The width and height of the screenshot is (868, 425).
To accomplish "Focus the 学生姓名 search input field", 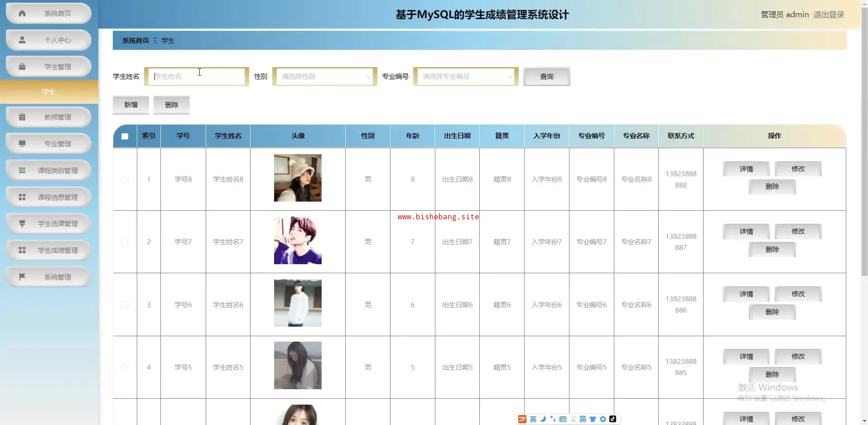I will click(197, 77).
